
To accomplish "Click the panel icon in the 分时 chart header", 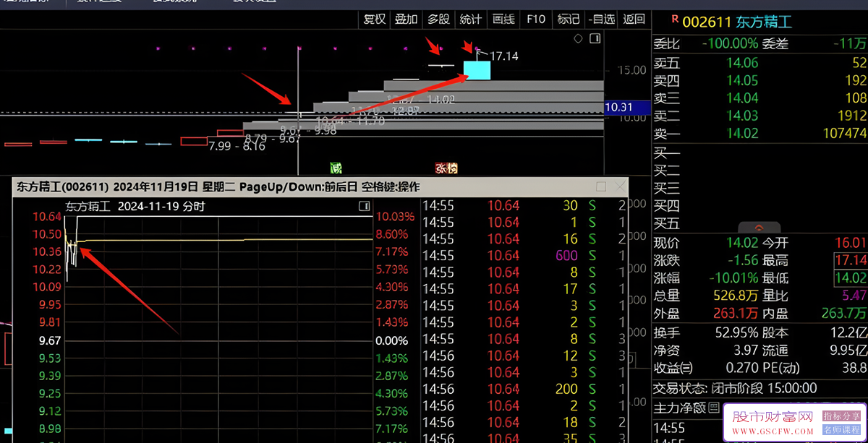I will [x=364, y=207].
